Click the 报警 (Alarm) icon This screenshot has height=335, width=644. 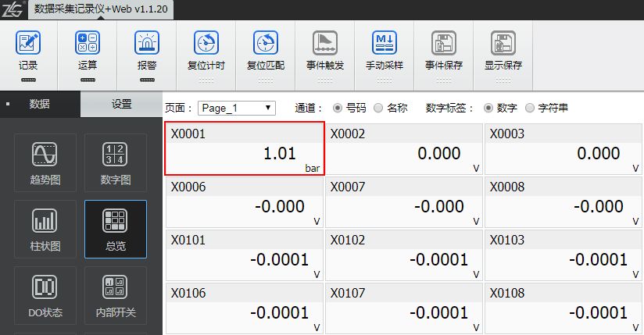[x=146, y=44]
